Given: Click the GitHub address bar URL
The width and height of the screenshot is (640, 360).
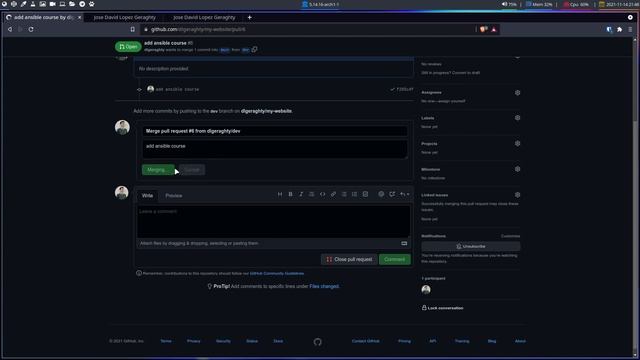Looking at the screenshot, I should (198, 29).
